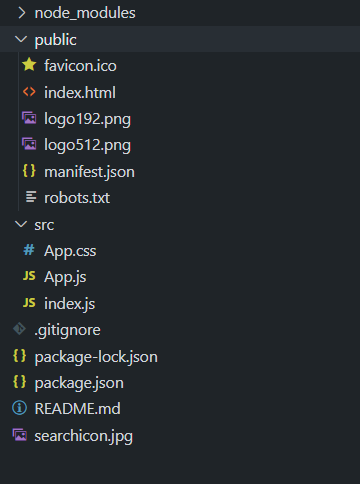Collapse the public folder chevron
360x484 pixels.
point(21,39)
